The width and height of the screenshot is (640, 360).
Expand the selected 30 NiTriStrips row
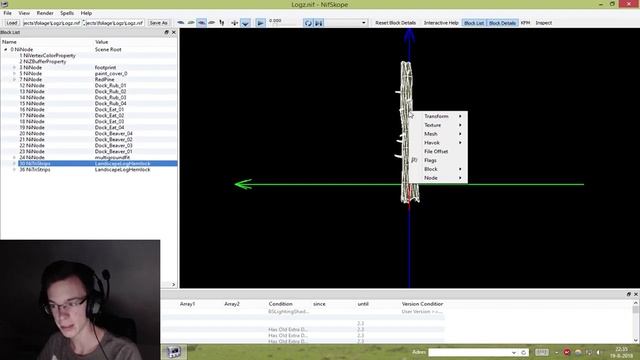14,163
